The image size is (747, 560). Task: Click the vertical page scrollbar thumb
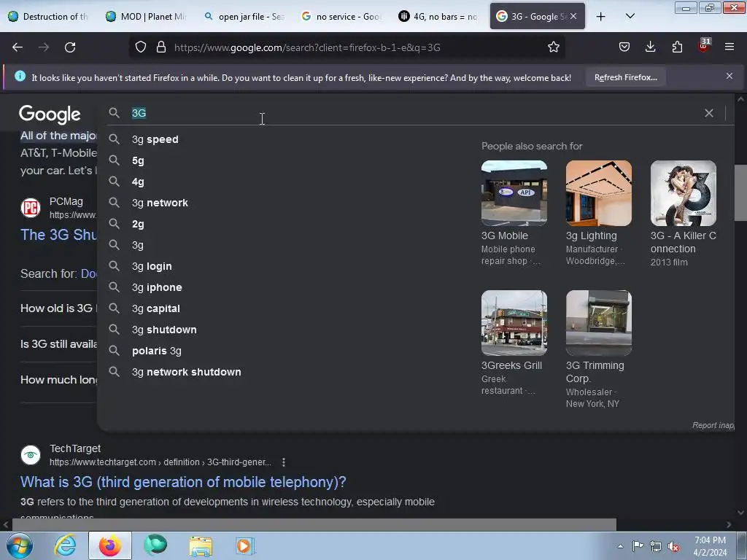point(740,192)
